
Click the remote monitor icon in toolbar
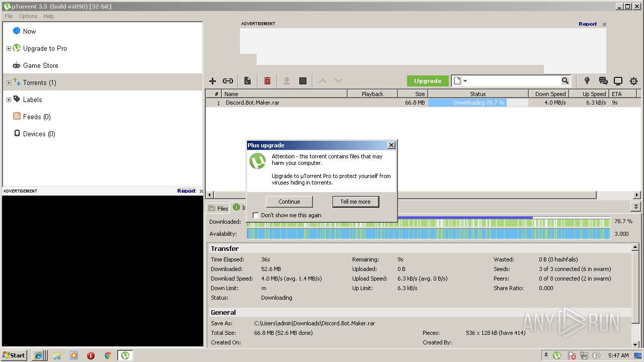click(618, 81)
